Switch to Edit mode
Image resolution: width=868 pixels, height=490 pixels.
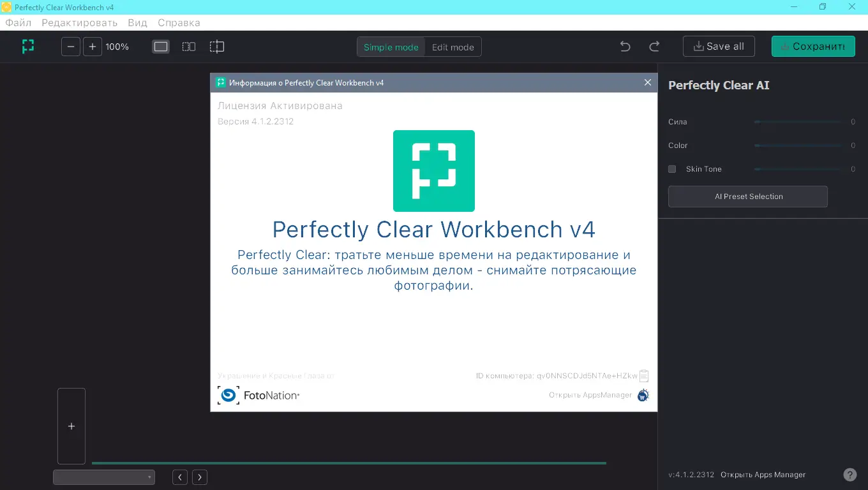(x=453, y=47)
